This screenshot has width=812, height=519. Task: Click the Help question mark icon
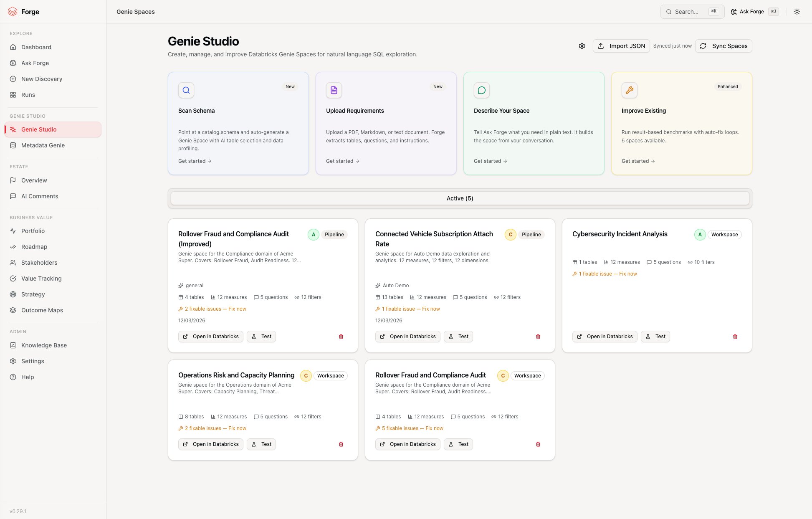pos(13,377)
